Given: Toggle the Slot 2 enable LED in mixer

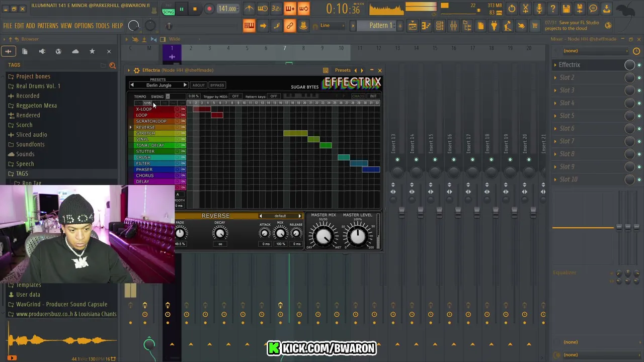Looking at the screenshot, I should click(639, 77).
